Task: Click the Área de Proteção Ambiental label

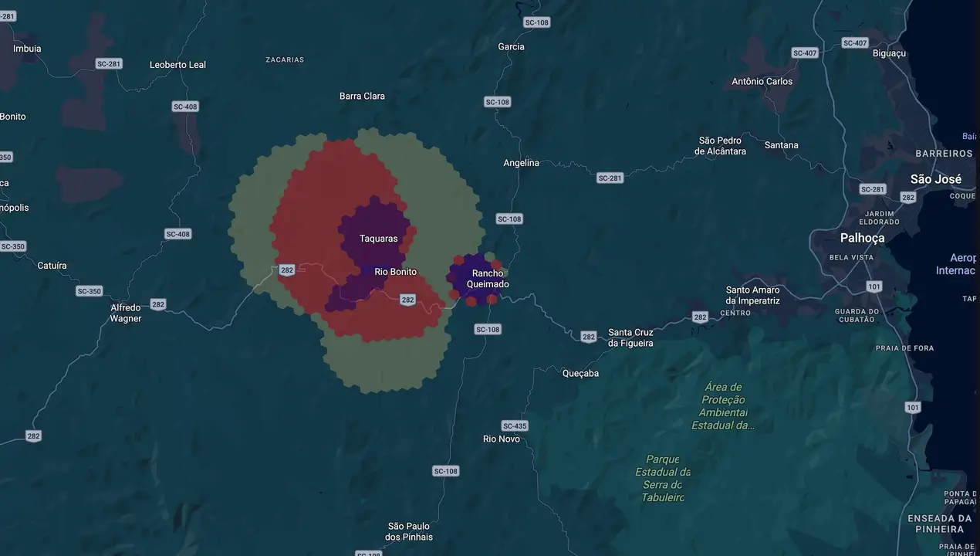Action: pos(723,406)
